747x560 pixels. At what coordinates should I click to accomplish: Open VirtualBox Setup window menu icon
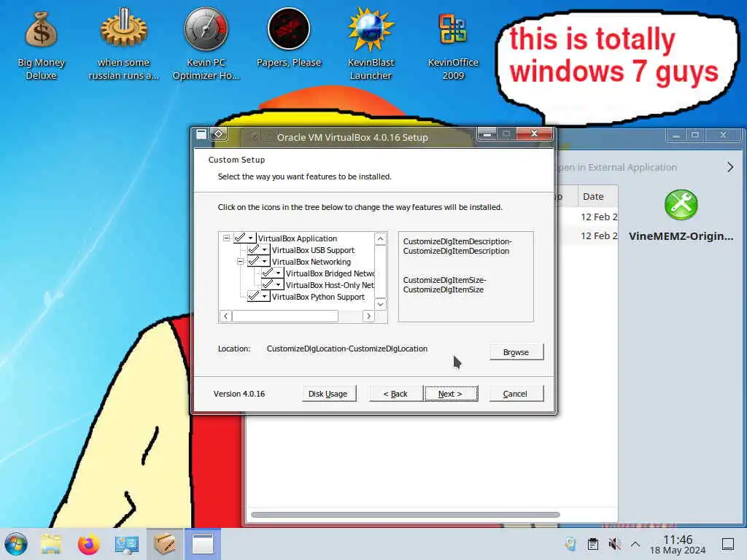(x=201, y=134)
